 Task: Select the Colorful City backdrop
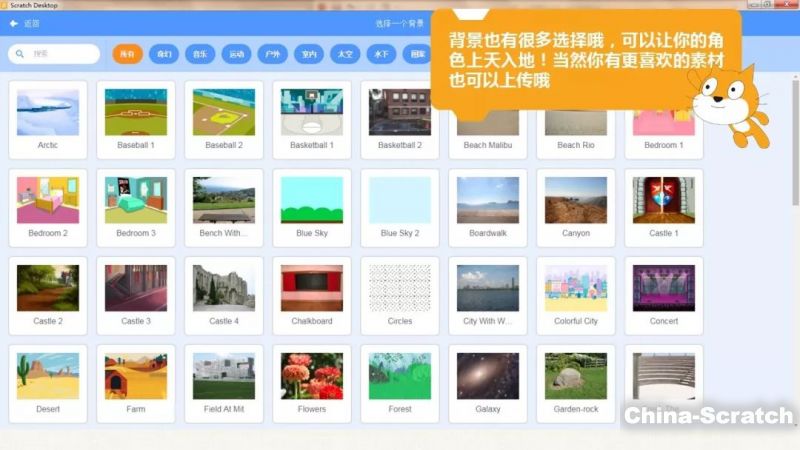575,294
